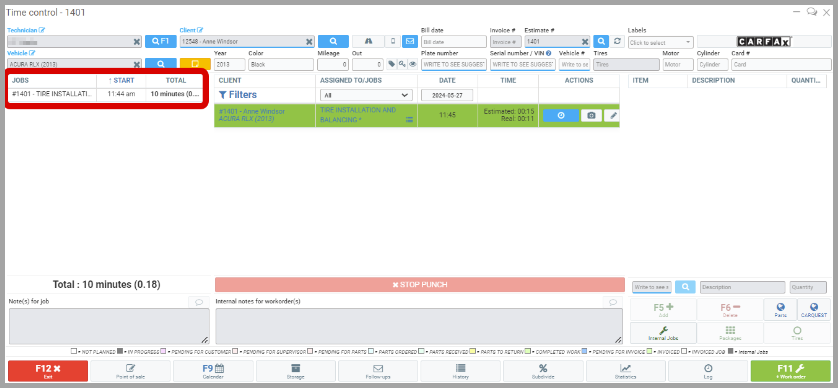The height and width of the screenshot is (388, 838).
Task: Open Statistics in the bottom bar
Action: tap(625, 371)
